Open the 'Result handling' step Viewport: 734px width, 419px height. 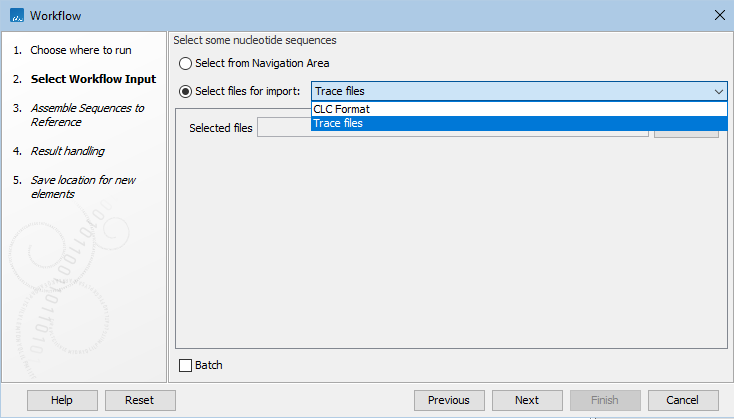point(67,151)
